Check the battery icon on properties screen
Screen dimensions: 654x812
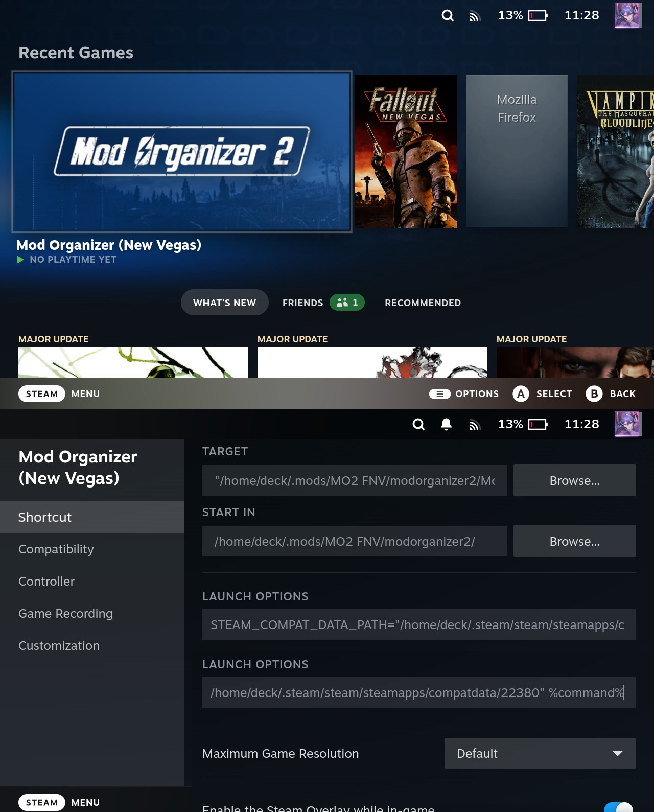[x=538, y=425]
